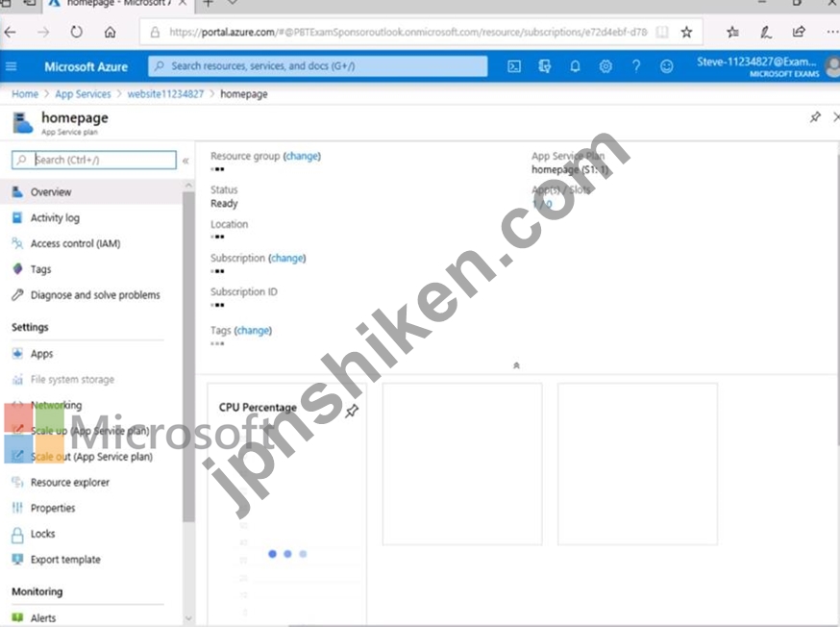Click the left menu search box

(94, 160)
